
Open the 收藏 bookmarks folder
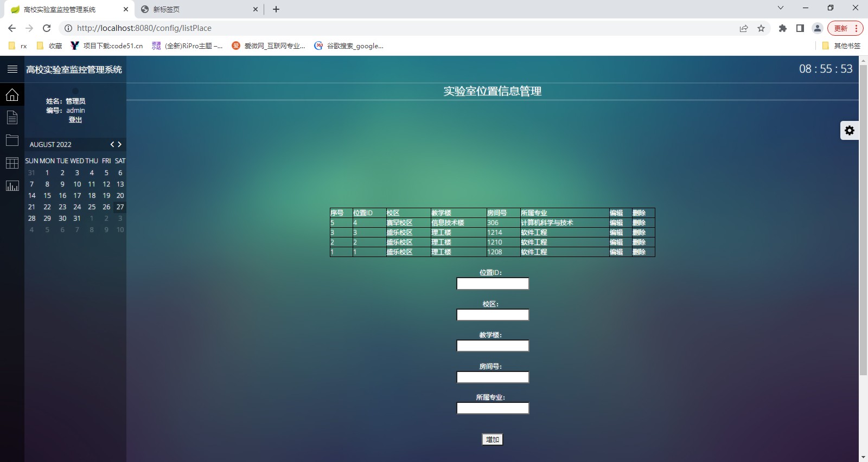point(49,46)
